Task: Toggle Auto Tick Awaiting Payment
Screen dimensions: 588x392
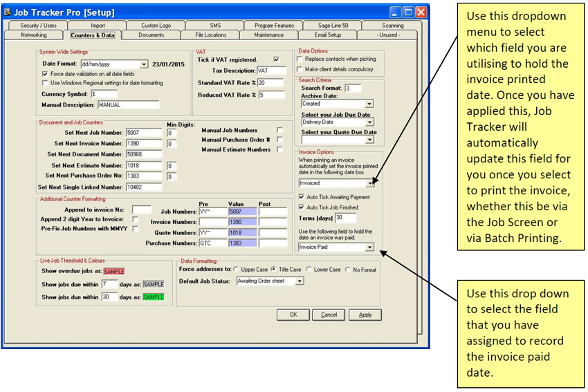Action: click(302, 197)
